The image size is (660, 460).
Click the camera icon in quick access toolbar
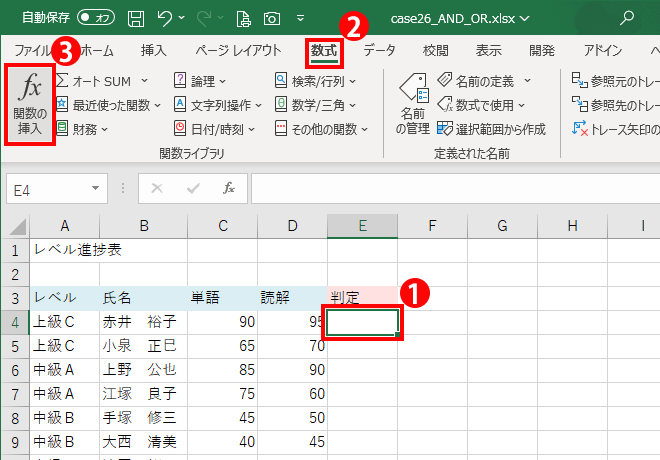click(271, 18)
